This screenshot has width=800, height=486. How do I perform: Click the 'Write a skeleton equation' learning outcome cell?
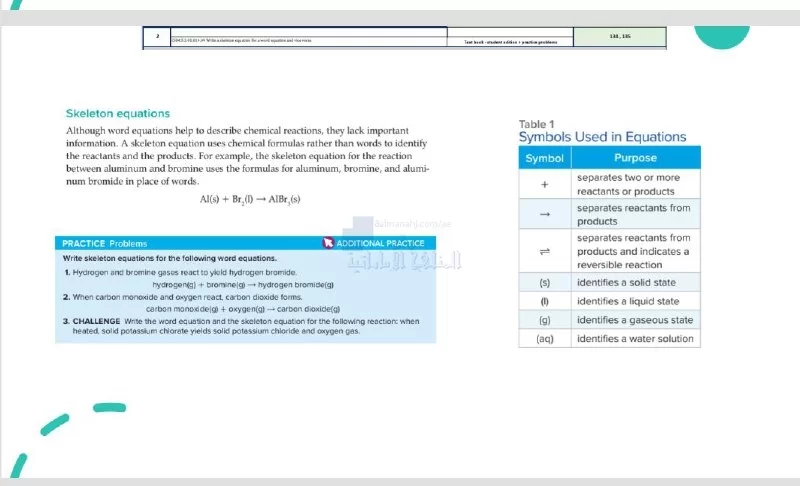click(x=309, y=40)
